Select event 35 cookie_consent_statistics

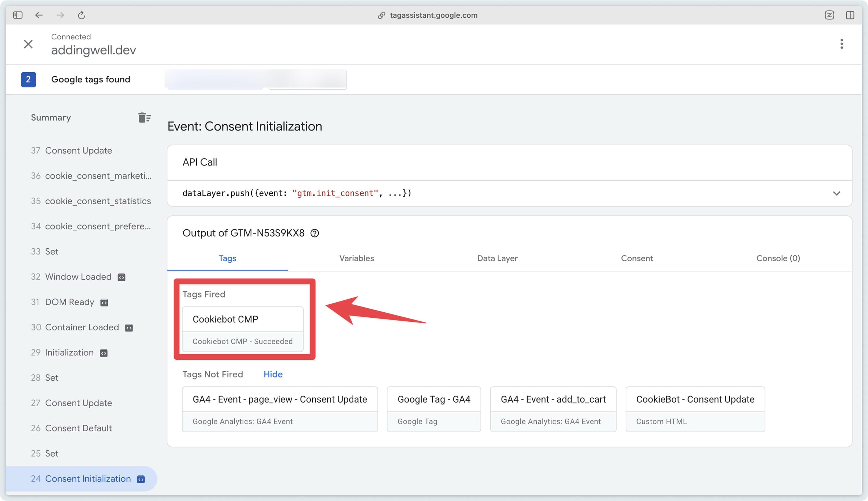click(x=91, y=201)
